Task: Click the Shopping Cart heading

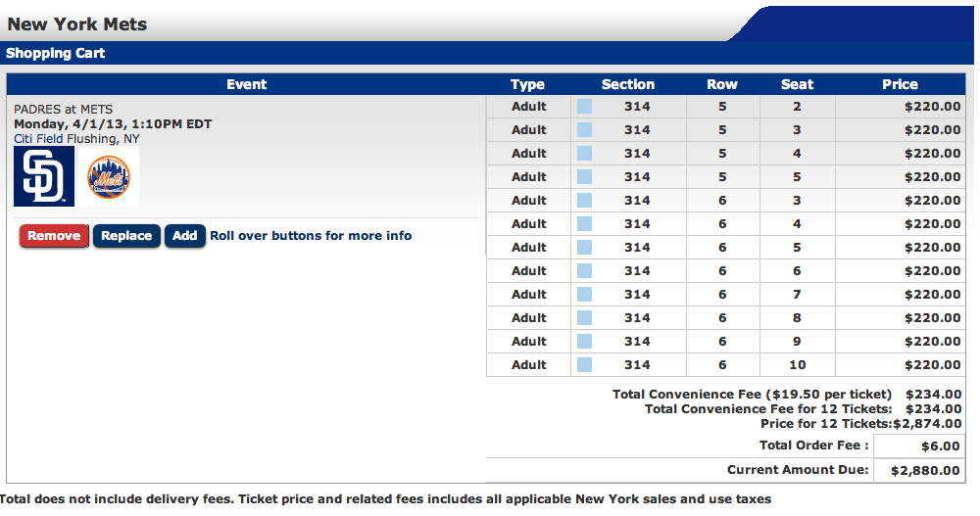Action: [x=56, y=53]
